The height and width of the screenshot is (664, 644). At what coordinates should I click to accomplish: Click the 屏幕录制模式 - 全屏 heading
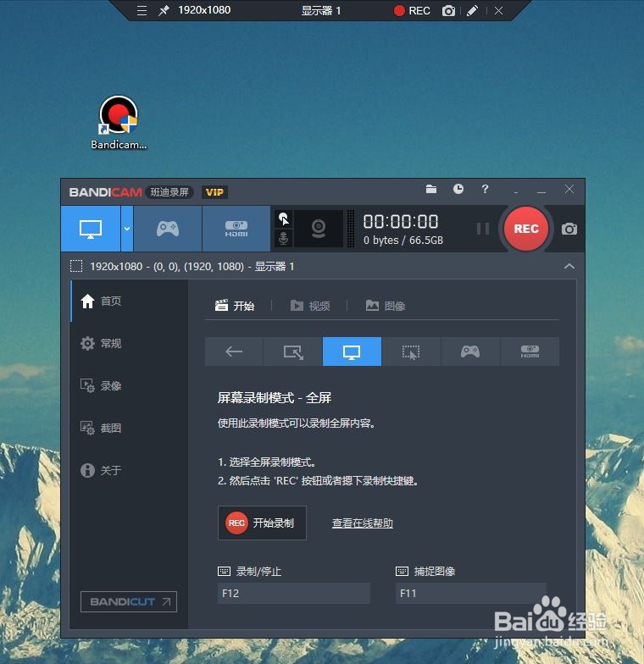275,398
